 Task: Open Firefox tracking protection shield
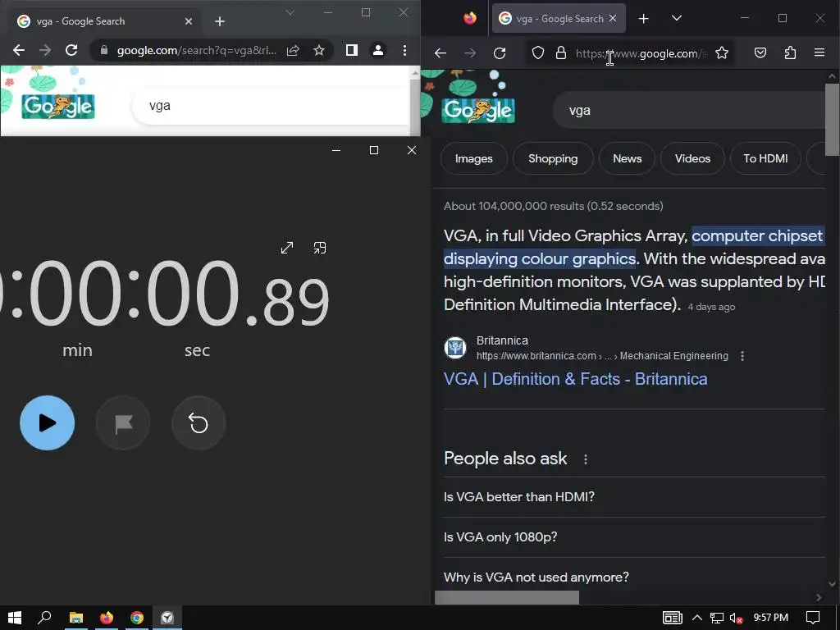tap(538, 53)
